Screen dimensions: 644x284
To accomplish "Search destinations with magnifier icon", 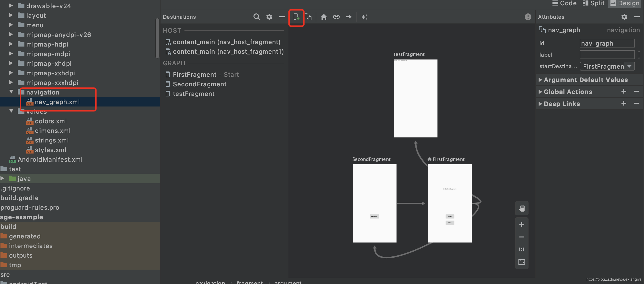I will tap(257, 17).
